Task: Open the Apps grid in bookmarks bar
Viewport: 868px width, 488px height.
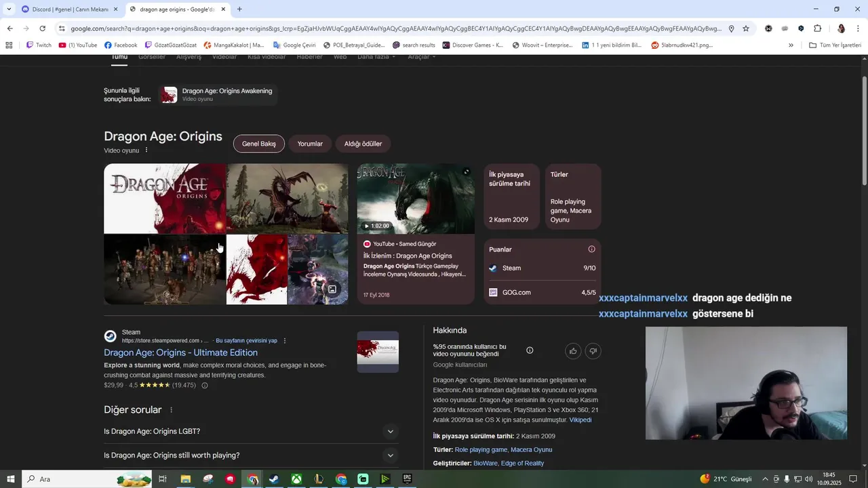Action: (x=9, y=45)
